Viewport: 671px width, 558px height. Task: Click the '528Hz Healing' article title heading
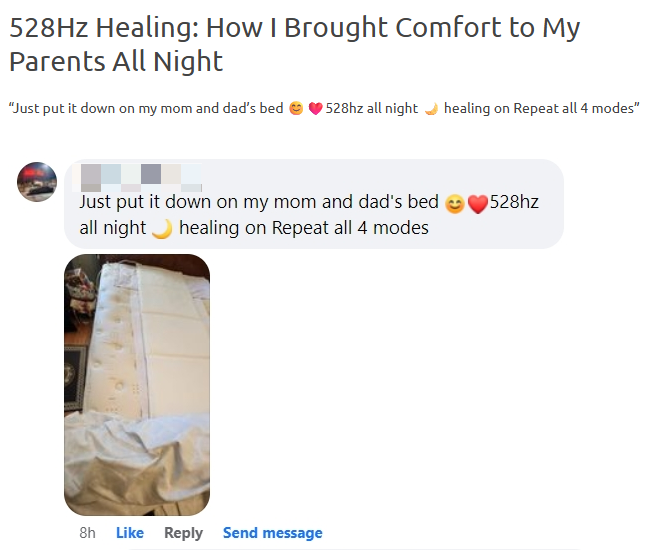click(294, 44)
